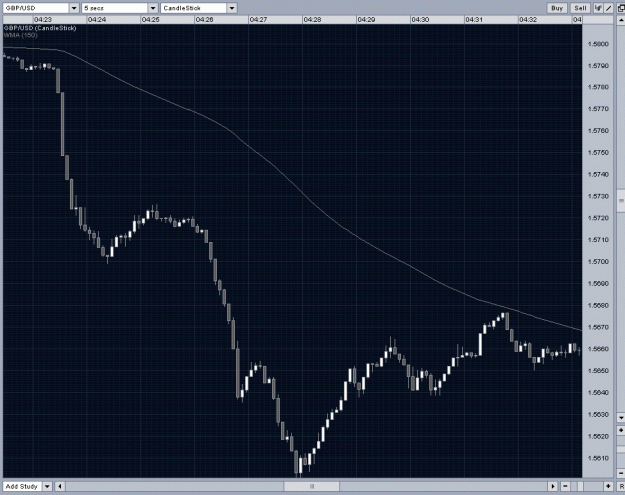Viewport: 625px width, 495px height.
Task: Select the trend line drawing tool
Action: point(609,8)
